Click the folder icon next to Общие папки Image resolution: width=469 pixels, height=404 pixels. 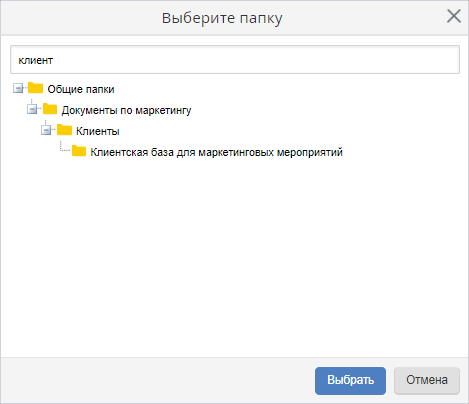click(35, 88)
